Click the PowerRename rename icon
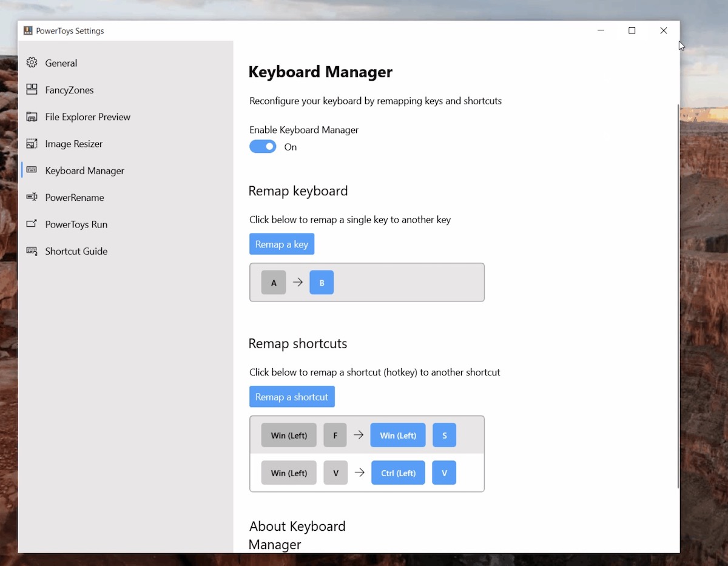728x566 pixels. [32, 197]
